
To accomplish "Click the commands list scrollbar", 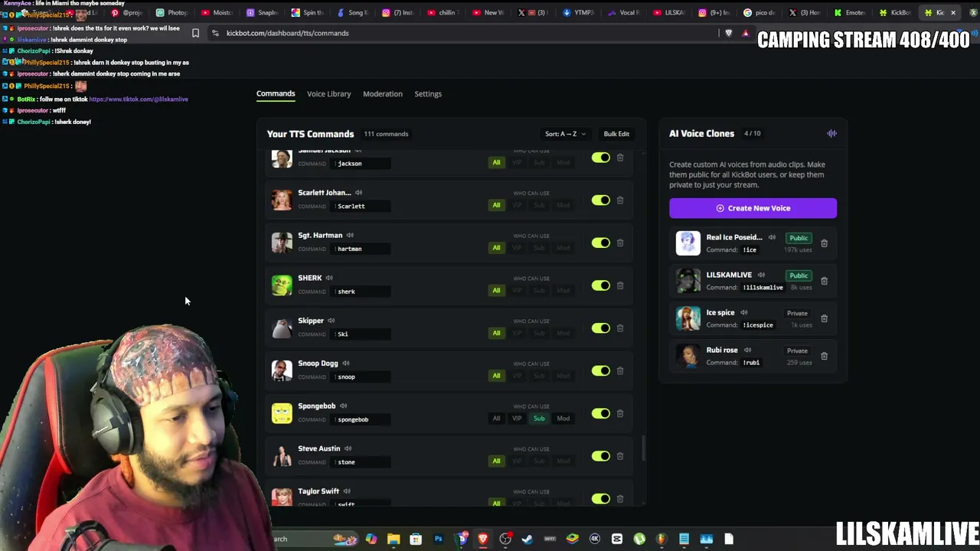I will [644, 448].
